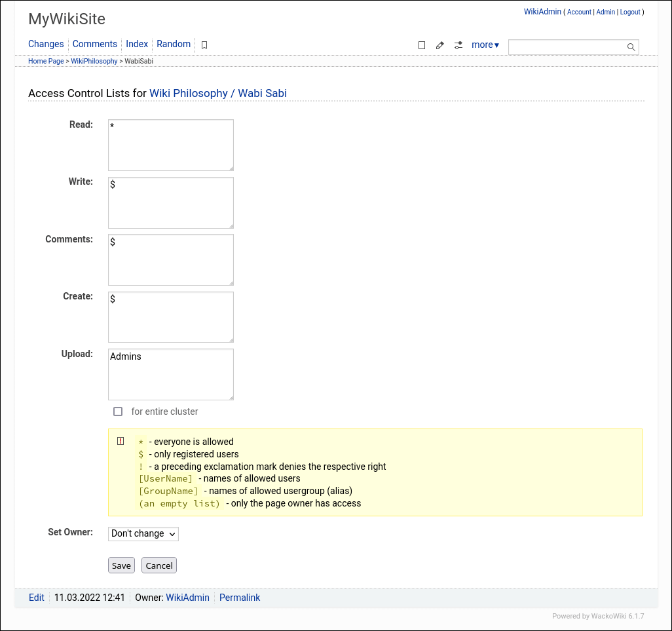Click the square page icon in the toolbar
Screen dimensions: 672x631
click(421, 45)
